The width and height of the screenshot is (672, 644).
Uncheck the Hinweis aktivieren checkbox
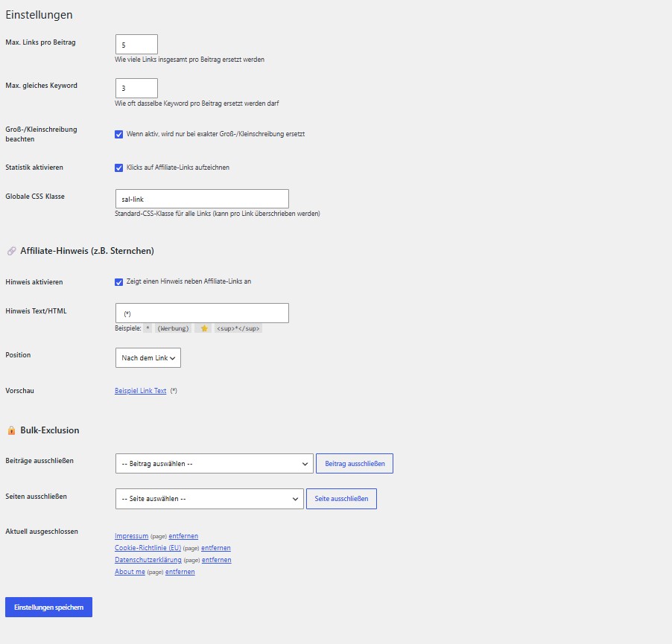point(118,281)
